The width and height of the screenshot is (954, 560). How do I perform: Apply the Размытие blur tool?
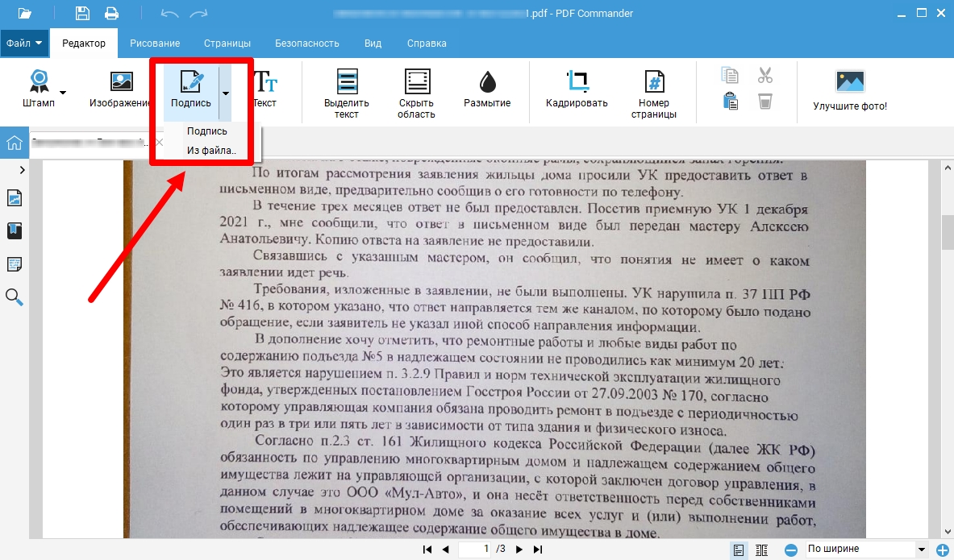click(x=486, y=88)
